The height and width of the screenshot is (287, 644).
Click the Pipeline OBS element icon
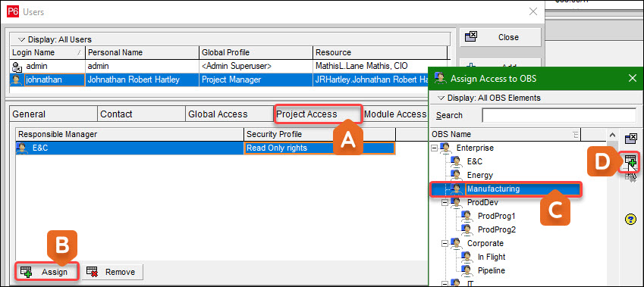(467, 270)
